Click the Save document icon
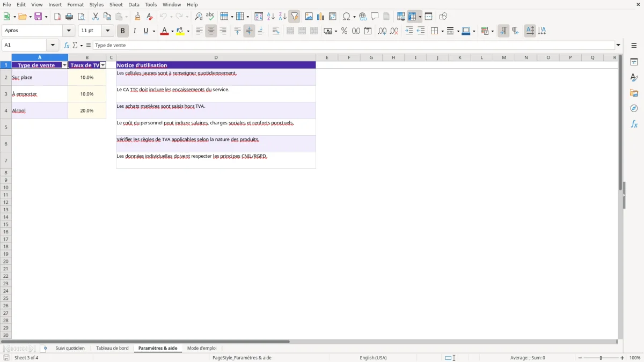Image resolution: width=644 pixels, height=362 pixels. click(38, 17)
